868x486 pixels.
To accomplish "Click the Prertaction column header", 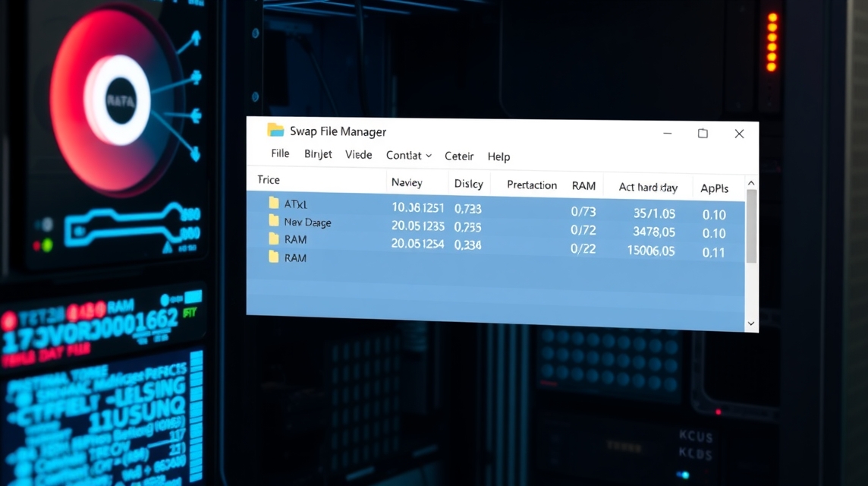I will coord(531,185).
